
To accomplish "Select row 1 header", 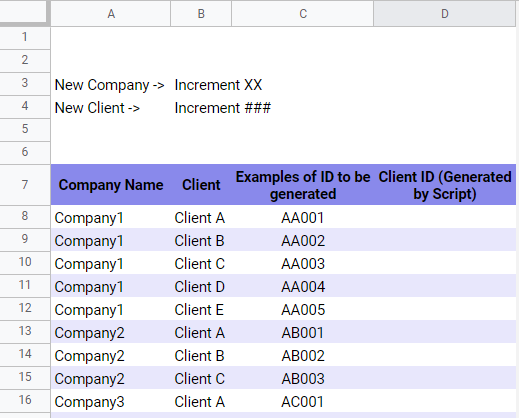I will pos(25,37).
